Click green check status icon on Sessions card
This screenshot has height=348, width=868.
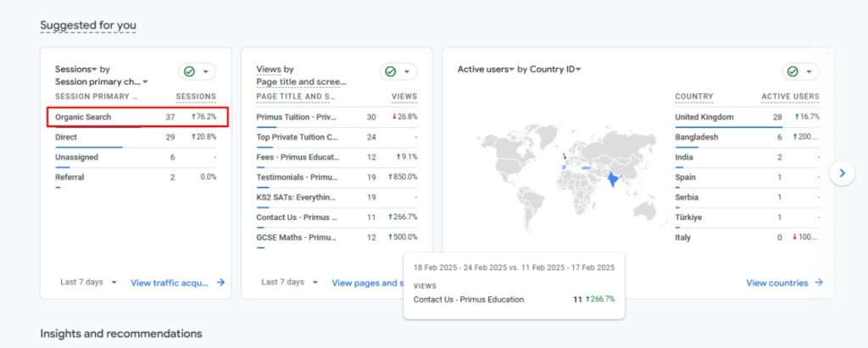click(189, 71)
